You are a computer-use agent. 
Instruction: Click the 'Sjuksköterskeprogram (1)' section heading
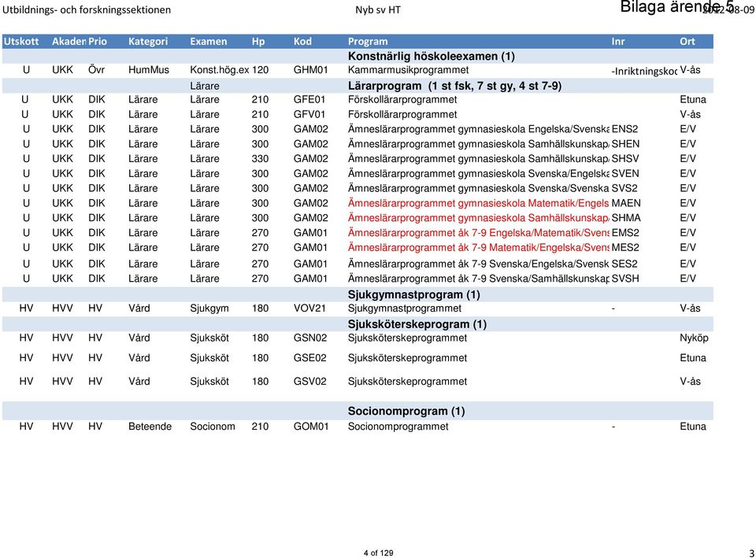click(x=417, y=323)
